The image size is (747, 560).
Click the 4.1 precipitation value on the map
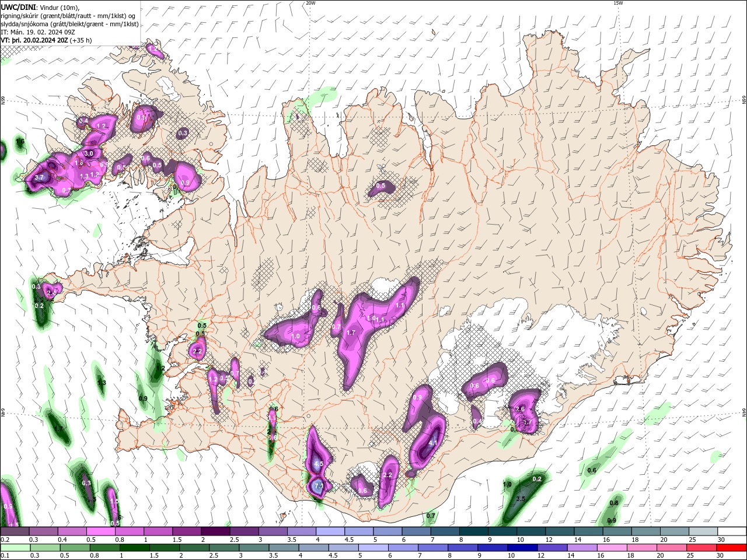point(433,443)
